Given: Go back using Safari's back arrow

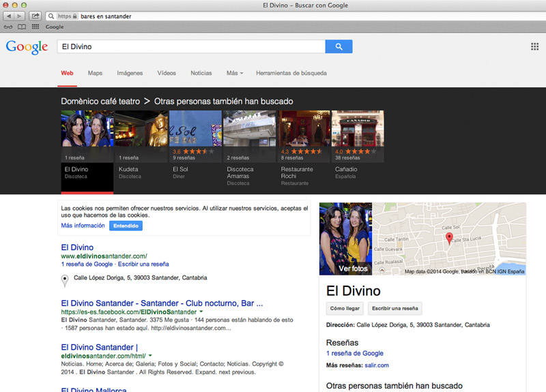Looking at the screenshot, I should pyautogui.click(x=10, y=16).
